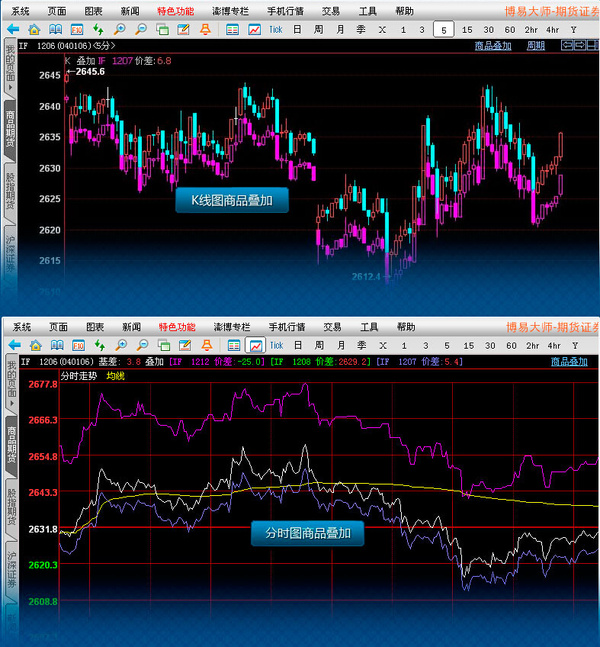Click the Tick button in the top toolbar
The height and width of the screenshot is (647, 600).
275,30
